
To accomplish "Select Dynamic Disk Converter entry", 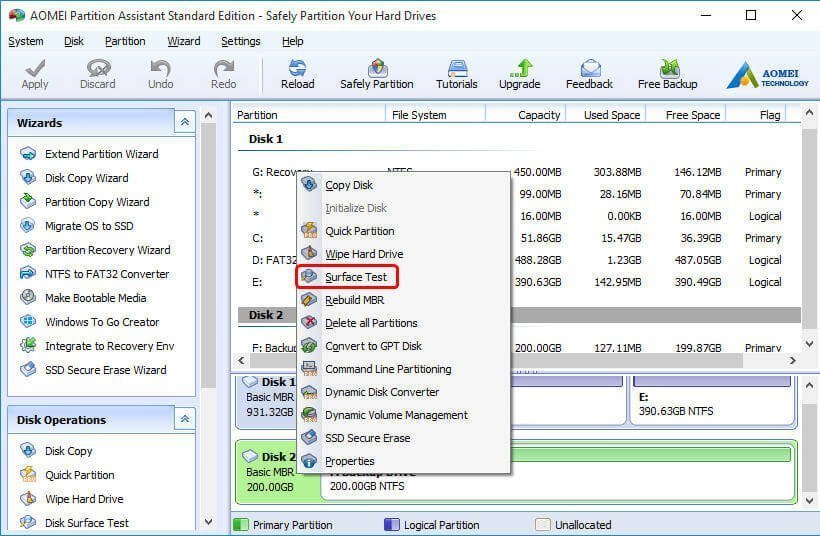I will 403,392.
